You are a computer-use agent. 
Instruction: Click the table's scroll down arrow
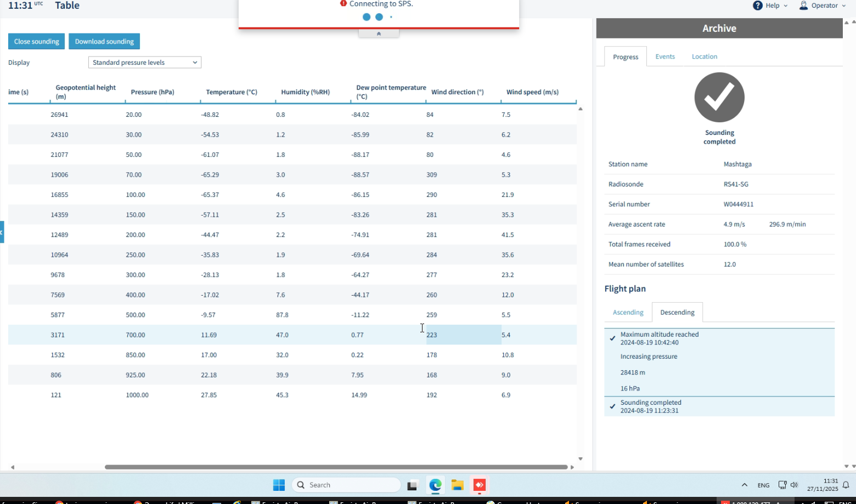581,459
